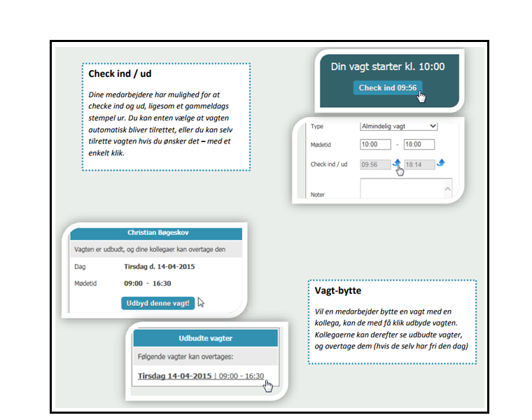Click the blue arrow beside check-in time 09:56
The image size is (532, 420).
coord(396,163)
